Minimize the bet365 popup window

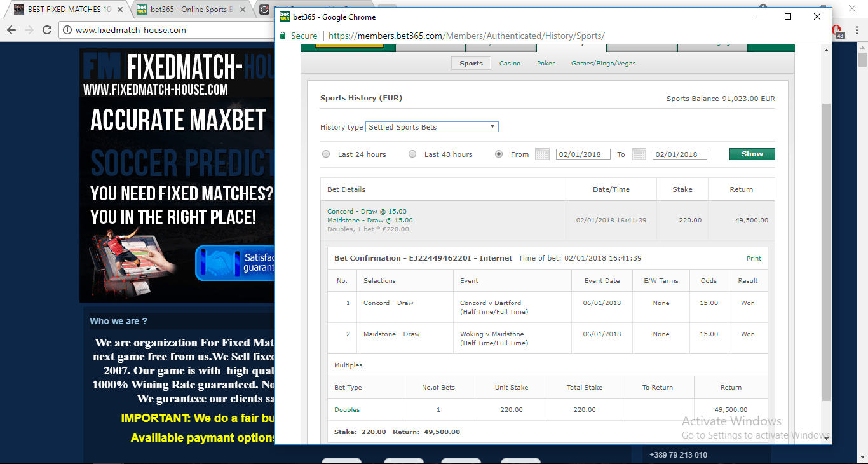point(759,17)
